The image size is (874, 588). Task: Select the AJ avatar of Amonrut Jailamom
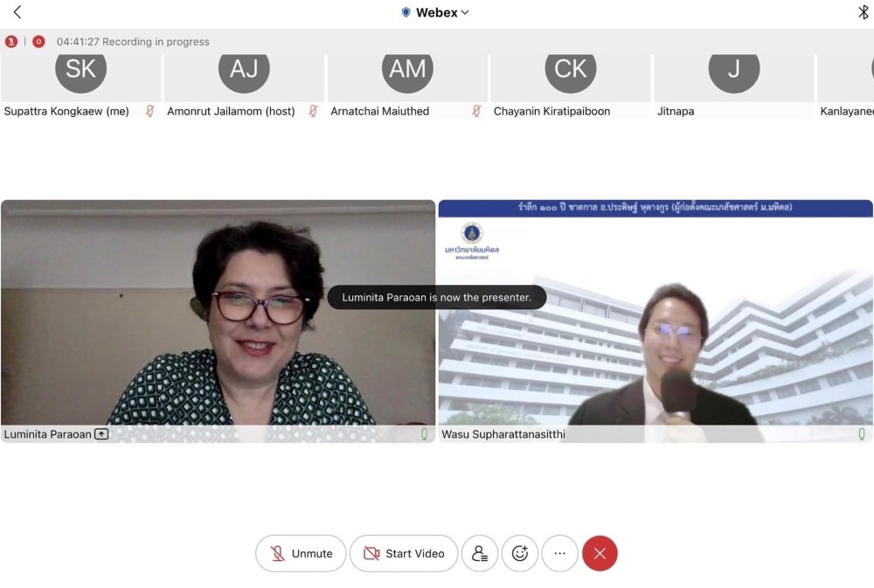click(x=244, y=70)
